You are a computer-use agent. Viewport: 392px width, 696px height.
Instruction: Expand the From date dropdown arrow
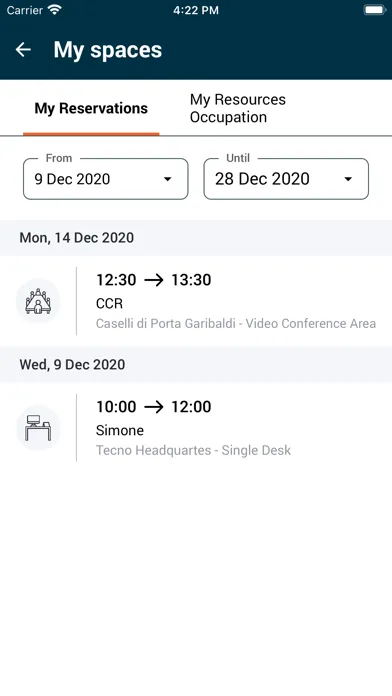pos(167,179)
